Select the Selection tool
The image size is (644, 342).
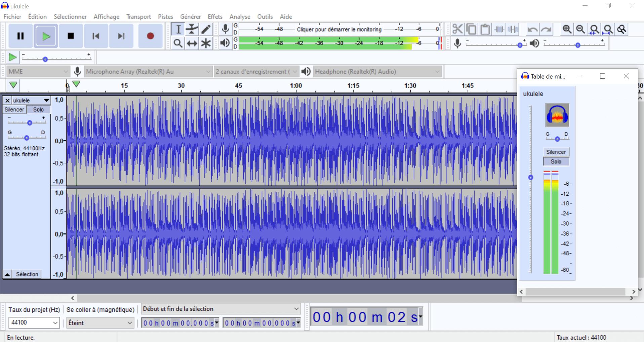178,29
